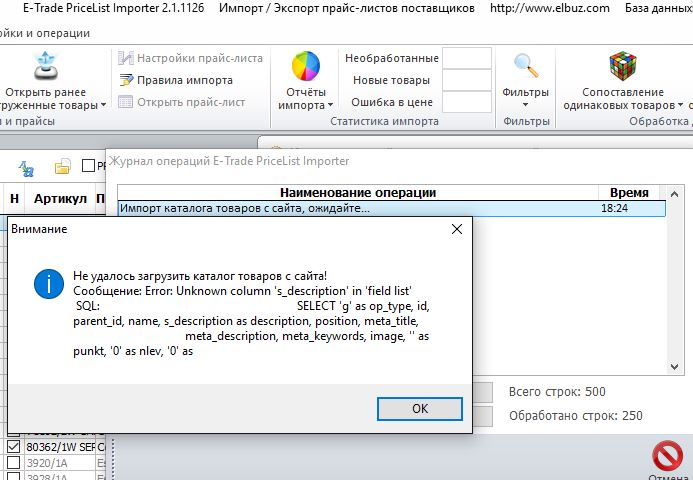Click the Ошибка в цене count field
This screenshot has width=693, height=480.
pos(467,102)
